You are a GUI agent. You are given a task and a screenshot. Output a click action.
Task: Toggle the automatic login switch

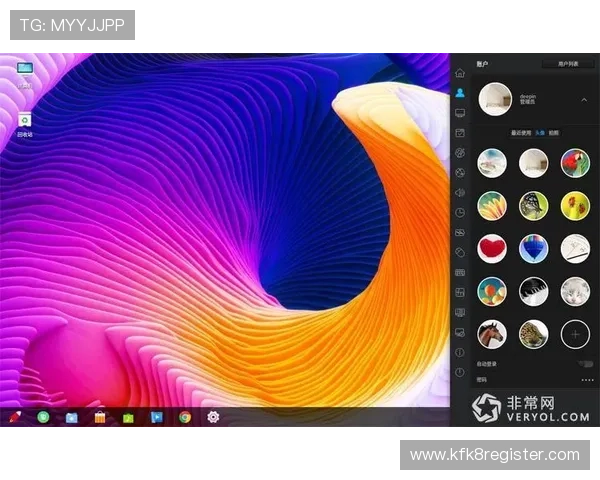pyautogui.click(x=586, y=364)
